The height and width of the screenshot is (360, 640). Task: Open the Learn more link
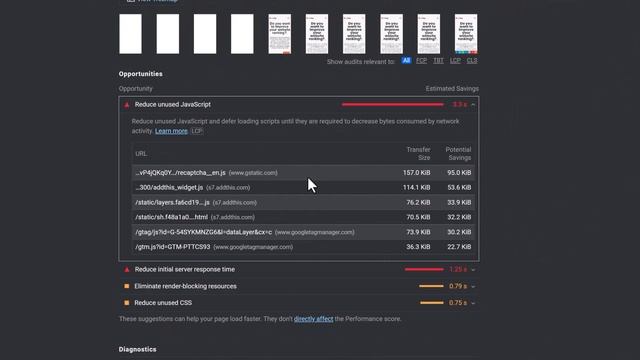pyautogui.click(x=171, y=131)
